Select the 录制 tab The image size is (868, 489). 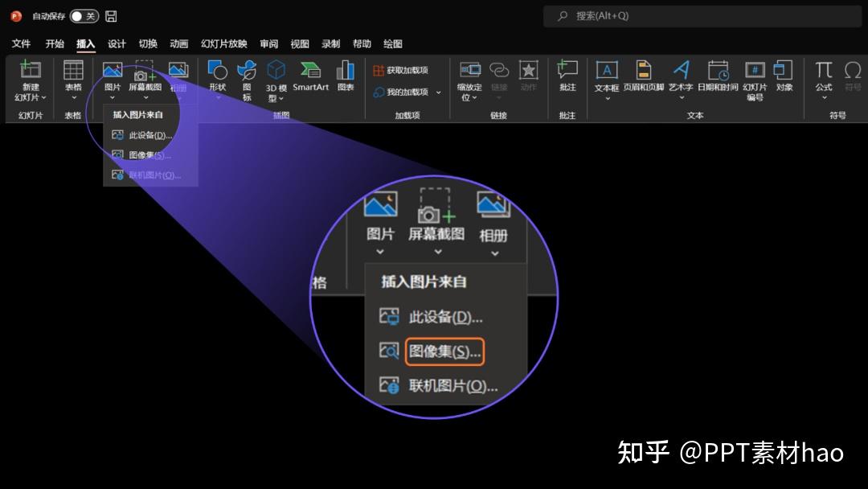coord(331,43)
